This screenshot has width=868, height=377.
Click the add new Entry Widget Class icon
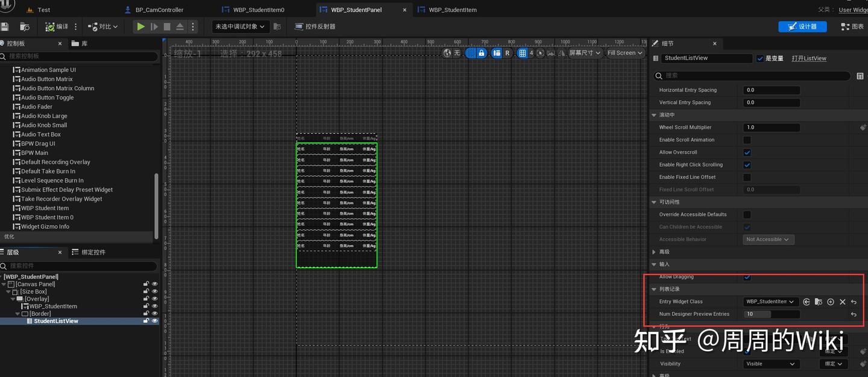click(x=831, y=302)
